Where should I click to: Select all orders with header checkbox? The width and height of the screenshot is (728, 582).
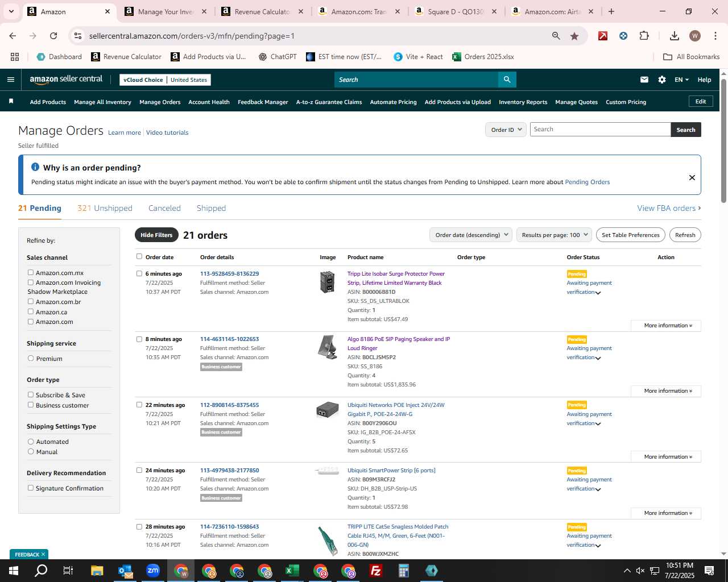coord(139,256)
